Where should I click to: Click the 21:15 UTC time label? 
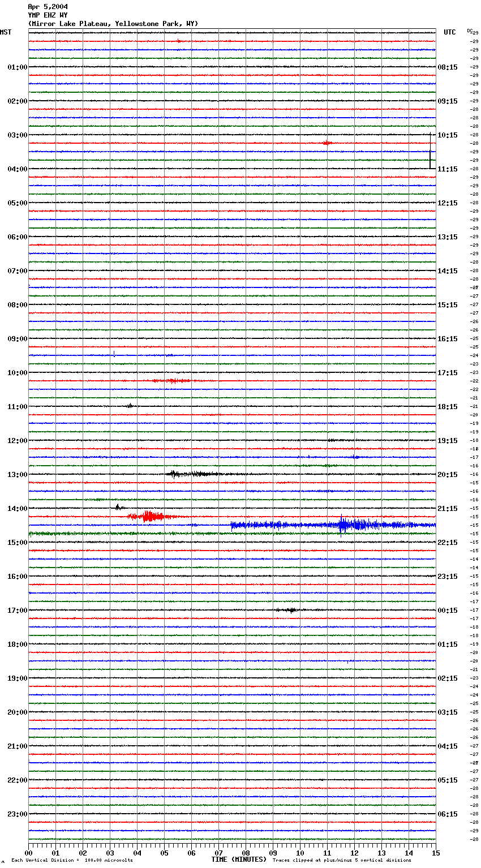(x=448, y=509)
